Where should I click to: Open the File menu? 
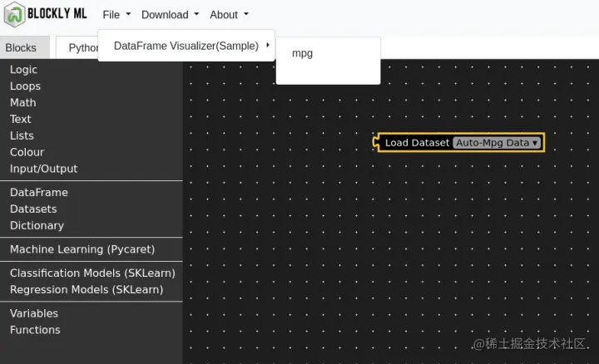116,14
